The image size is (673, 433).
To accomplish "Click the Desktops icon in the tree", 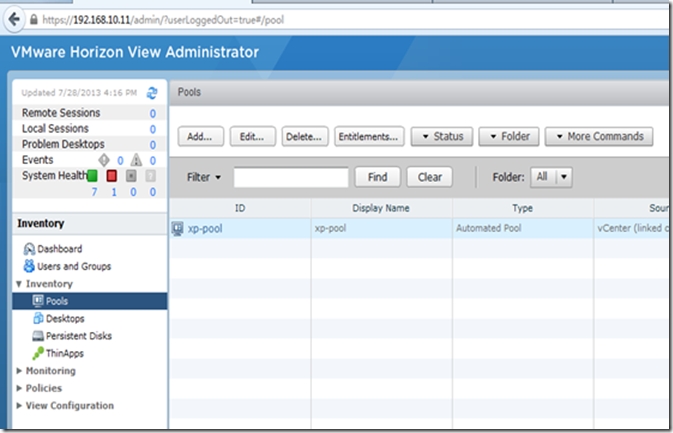I will click(38, 318).
